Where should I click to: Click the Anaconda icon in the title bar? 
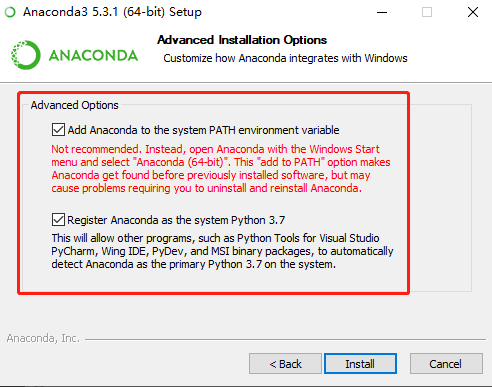pyautogui.click(x=10, y=12)
